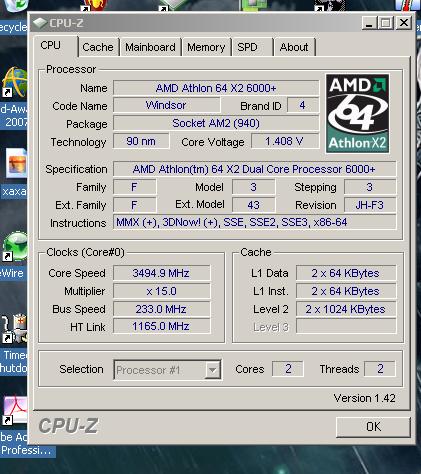
Task: Click the processor name AMD Athlon 64 X2 6000+
Action: tap(216, 88)
